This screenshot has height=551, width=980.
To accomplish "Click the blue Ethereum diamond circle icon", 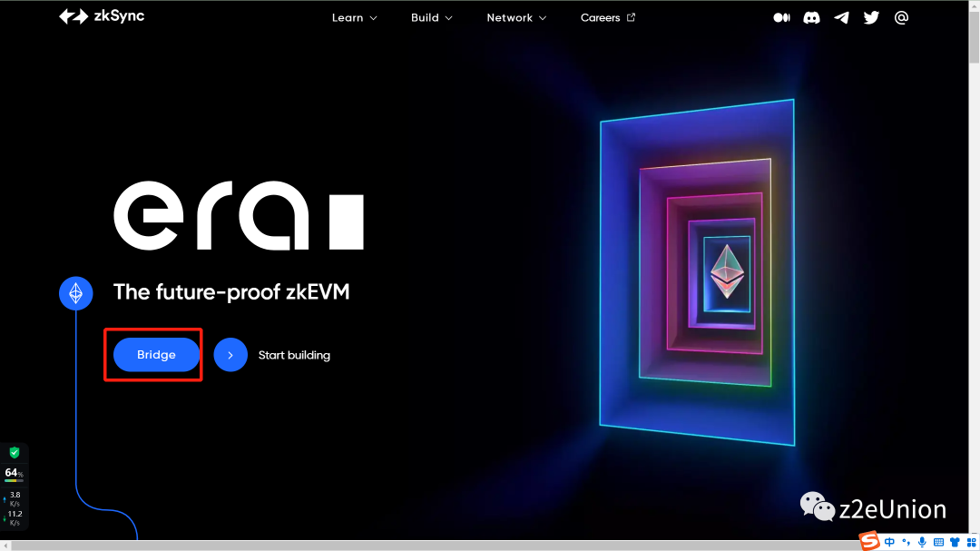I will [x=75, y=292].
